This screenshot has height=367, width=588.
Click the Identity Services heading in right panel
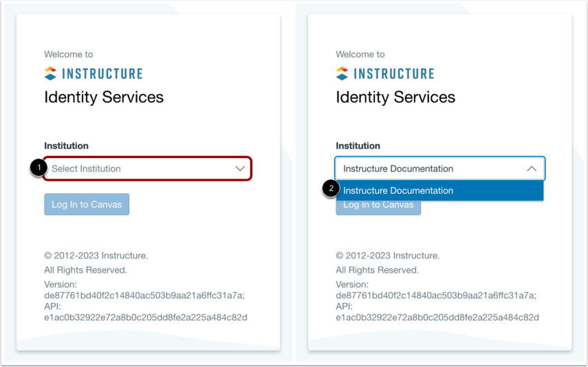click(x=395, y=98)
